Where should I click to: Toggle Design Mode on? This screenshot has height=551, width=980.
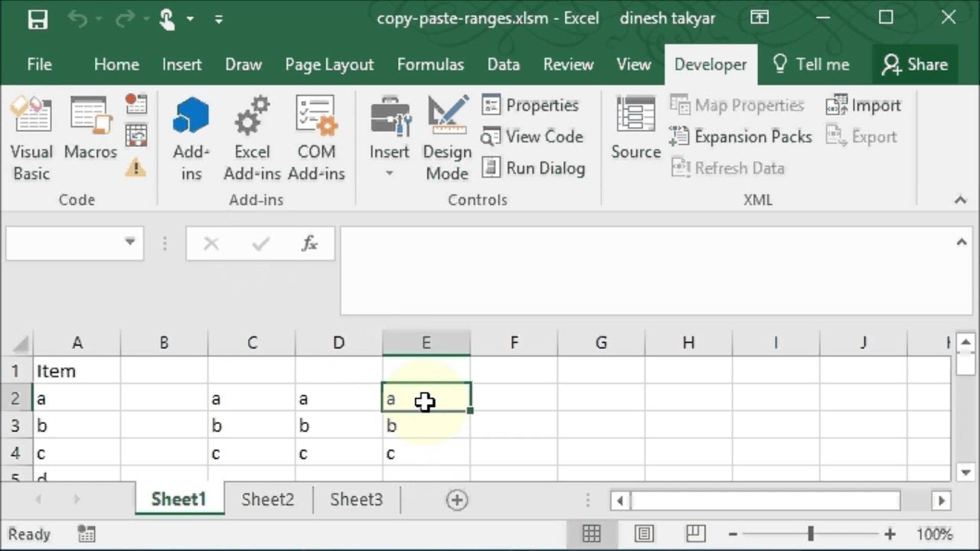tap(447, 138)
